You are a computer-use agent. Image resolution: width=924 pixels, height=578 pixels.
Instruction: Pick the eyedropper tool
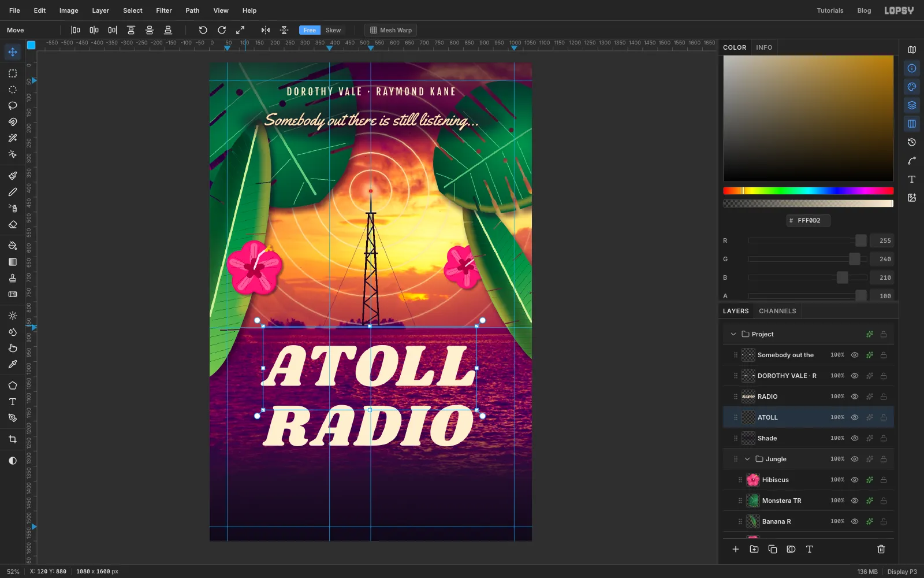point(13,364)
